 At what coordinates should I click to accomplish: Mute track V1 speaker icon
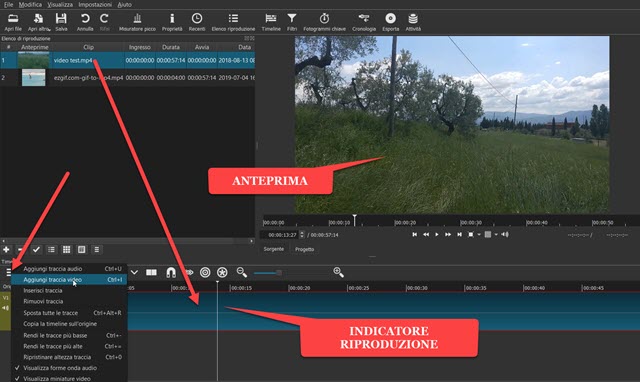point(5,308)
